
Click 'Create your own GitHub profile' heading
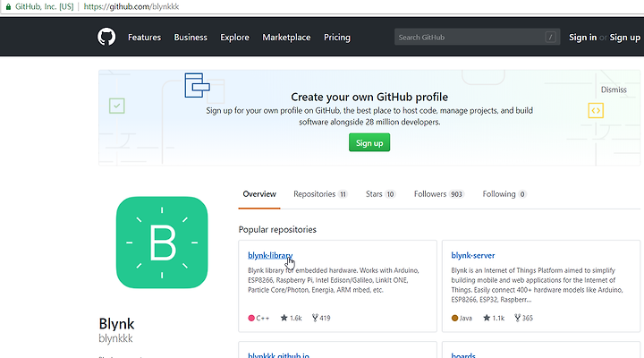pyautogui.click(x=369, y=97)
